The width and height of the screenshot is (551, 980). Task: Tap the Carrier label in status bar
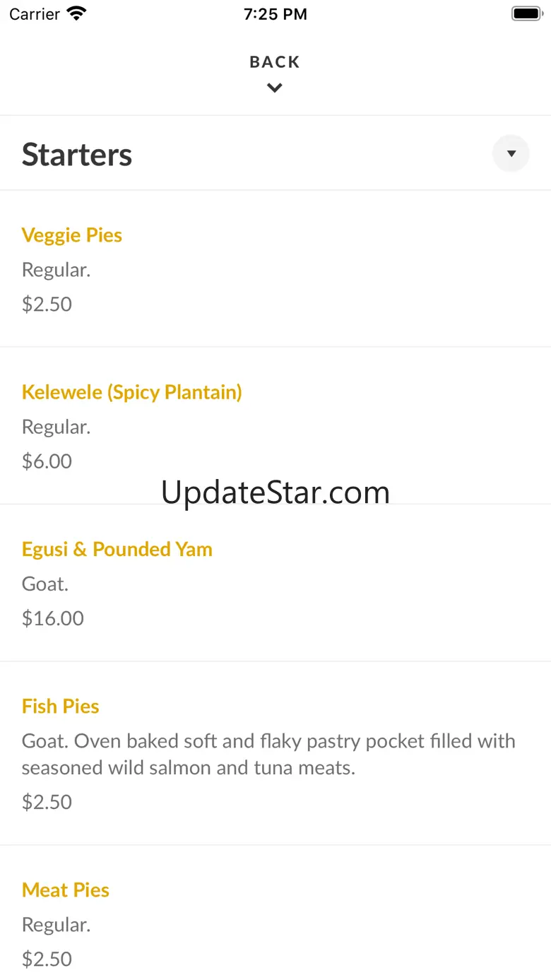point(35,14)
